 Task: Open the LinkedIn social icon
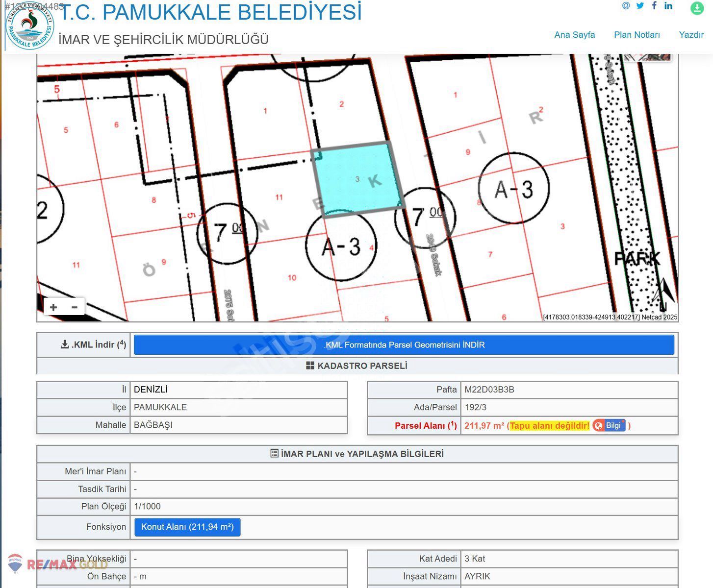coord(668,6)
